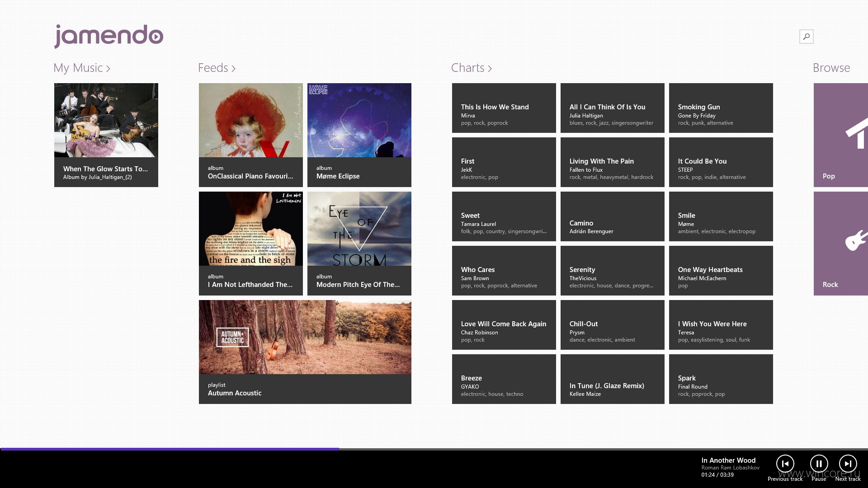
Task: Play This Is How We Stand by Mirva
Action: point(504,108)
